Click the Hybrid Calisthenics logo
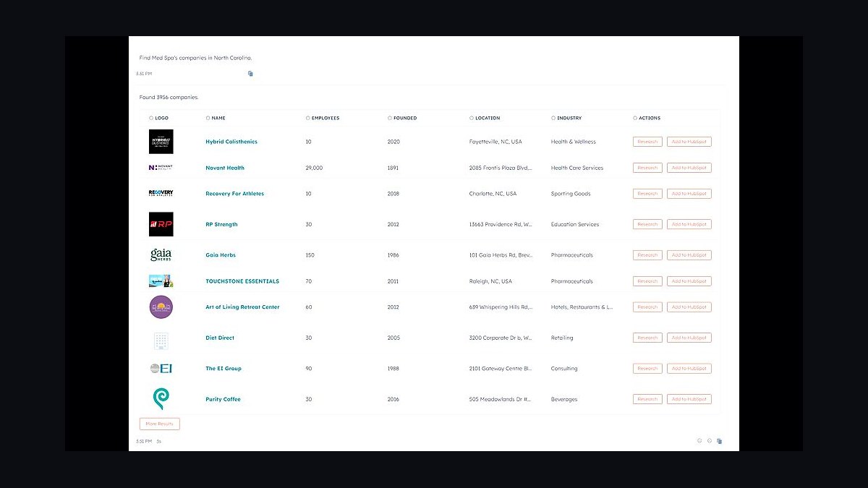 click(x=161, y=142)
